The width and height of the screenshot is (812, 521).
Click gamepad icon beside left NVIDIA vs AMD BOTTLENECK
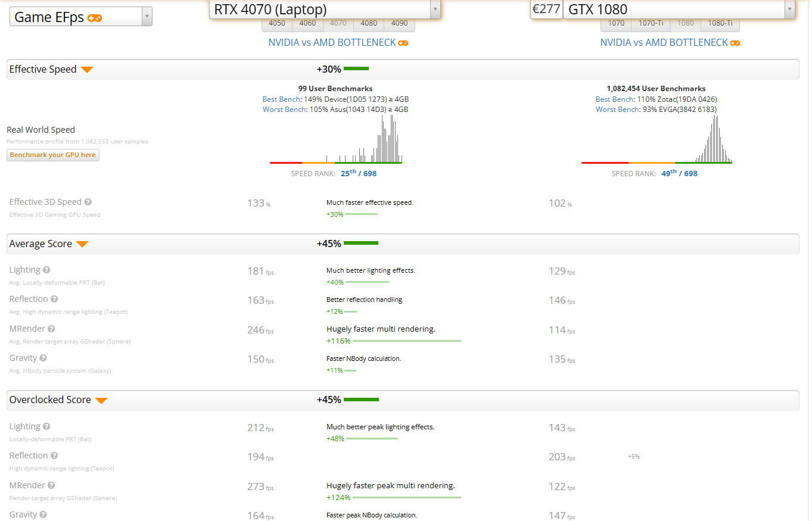pos(403,43)
